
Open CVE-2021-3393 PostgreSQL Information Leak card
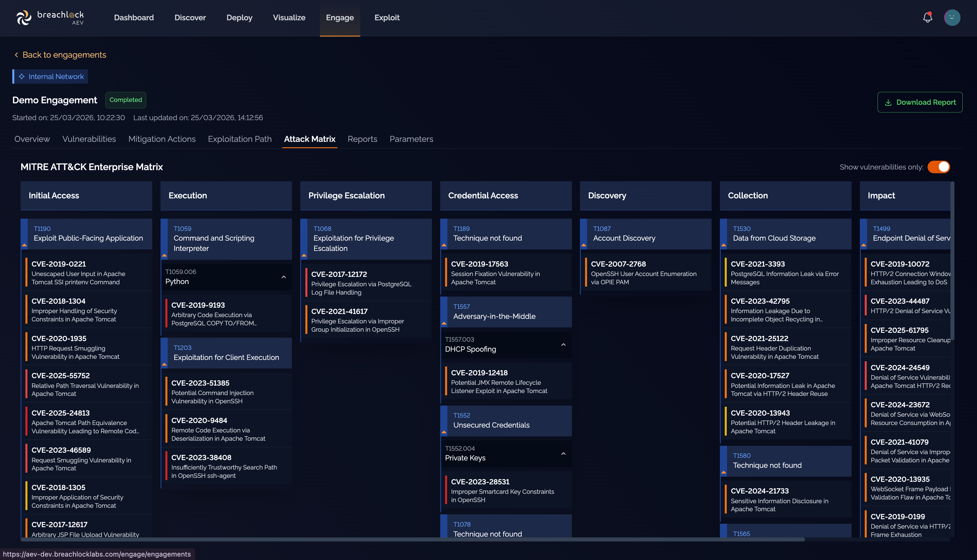click(786, 273)
